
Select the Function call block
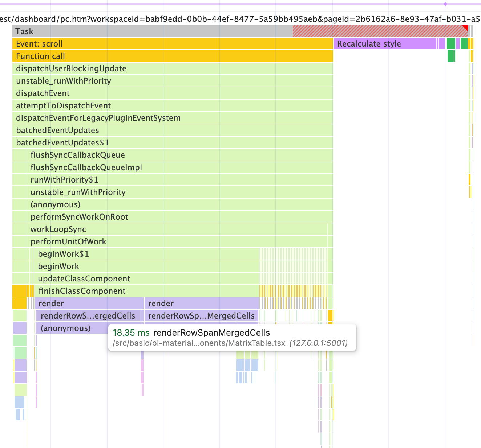coord(173,56)
